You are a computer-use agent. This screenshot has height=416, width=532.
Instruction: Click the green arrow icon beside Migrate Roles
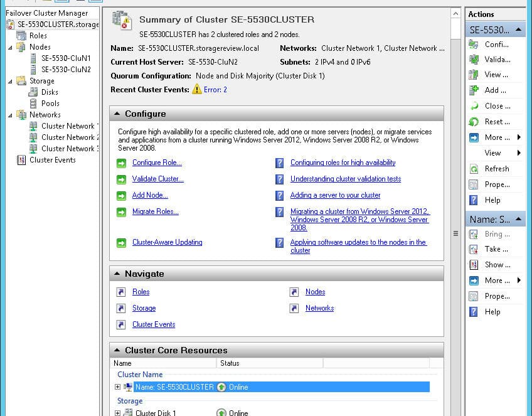pos(121,212)
